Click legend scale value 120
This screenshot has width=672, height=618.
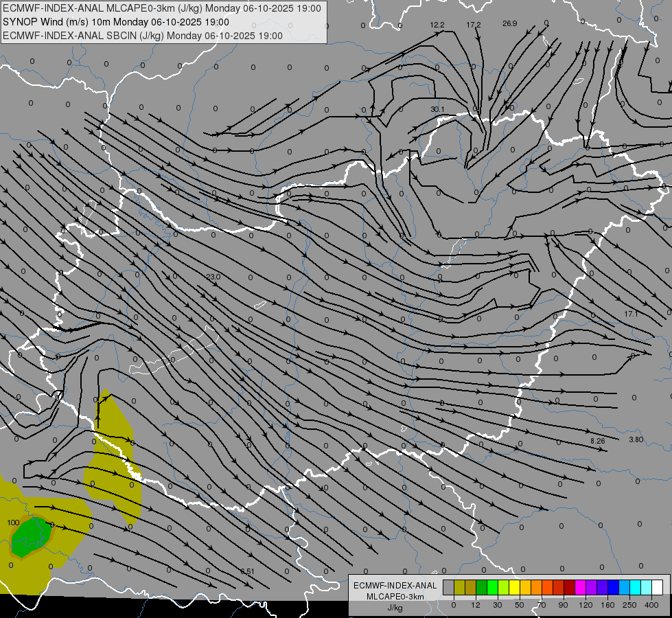coord(586,605)
